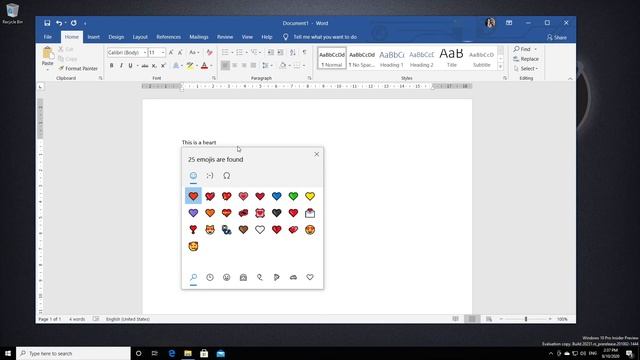The width and height of the screenshot is (640, 360).
Task: Open the transportation car emoji category
Action: (293, 277)
